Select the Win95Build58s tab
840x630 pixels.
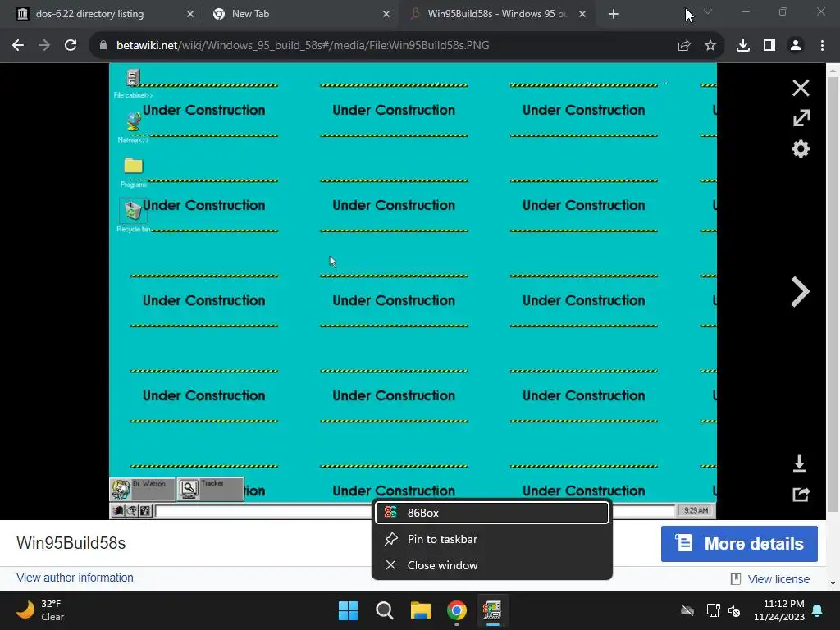coord(497,14)
